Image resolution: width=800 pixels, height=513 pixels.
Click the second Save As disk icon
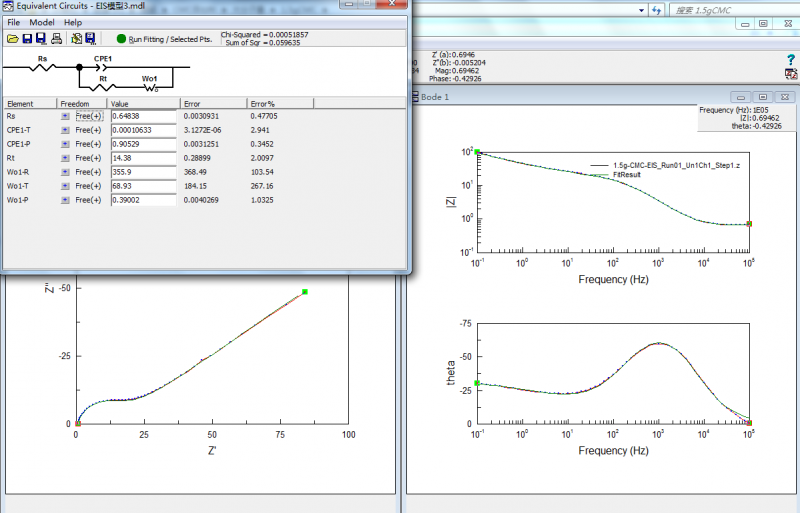pos(41,39)
